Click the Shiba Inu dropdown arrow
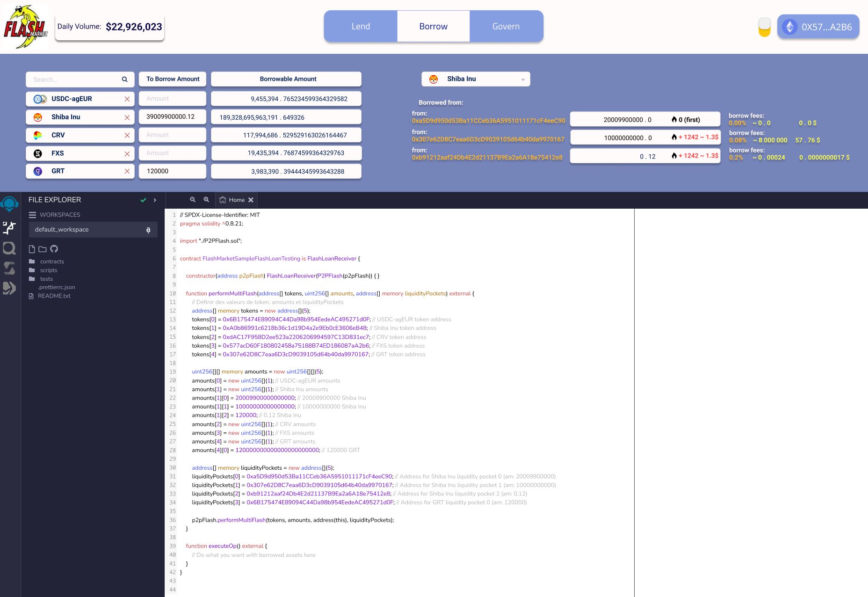This screenshot has height=597, width=868. (x=523, y=80)
